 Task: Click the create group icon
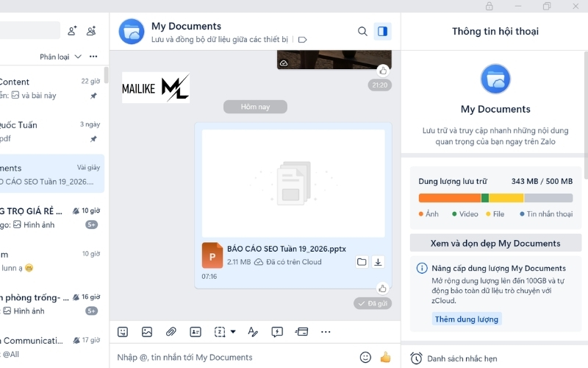coord(91,31)
